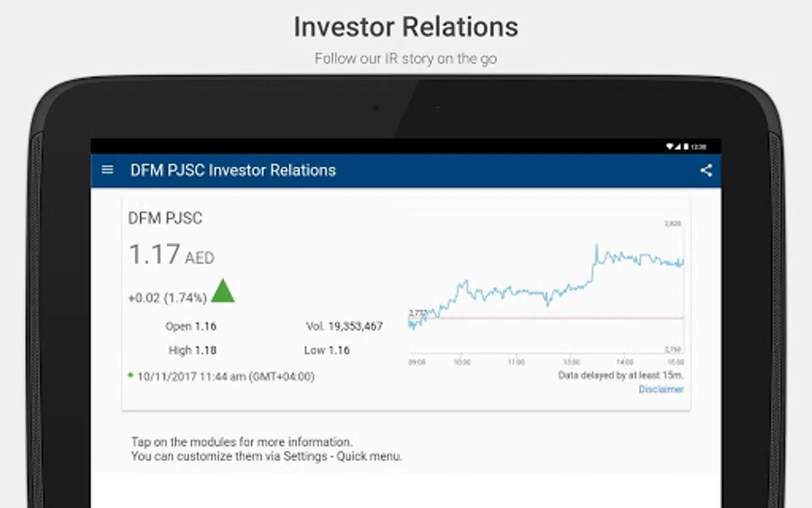The height and width of the screenshot is (508, 812).
Task: Tap the High 1.18 value
Action: [x=192, y=351]
